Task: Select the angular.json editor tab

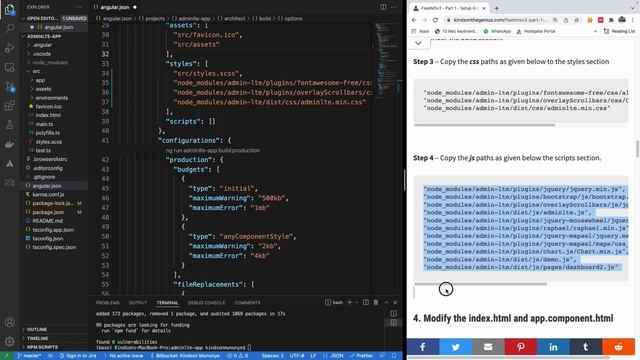Action: click(x=116, y=7)
